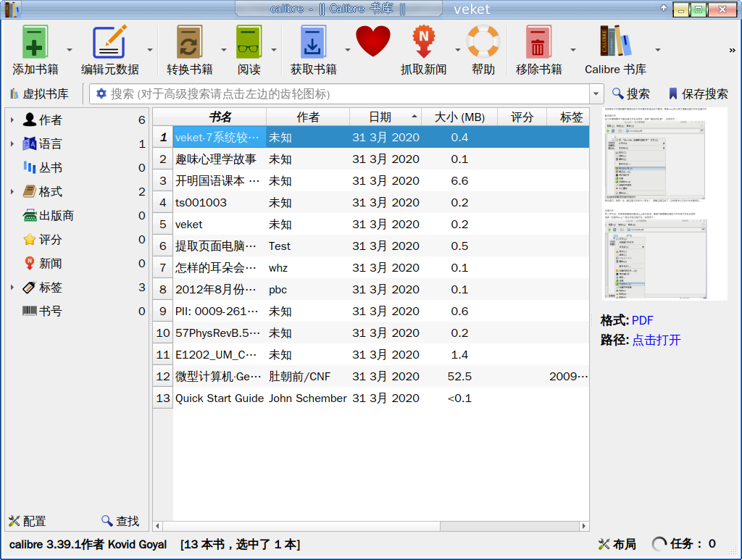Expand the 作者 authors tree node

tap(12, 120)
